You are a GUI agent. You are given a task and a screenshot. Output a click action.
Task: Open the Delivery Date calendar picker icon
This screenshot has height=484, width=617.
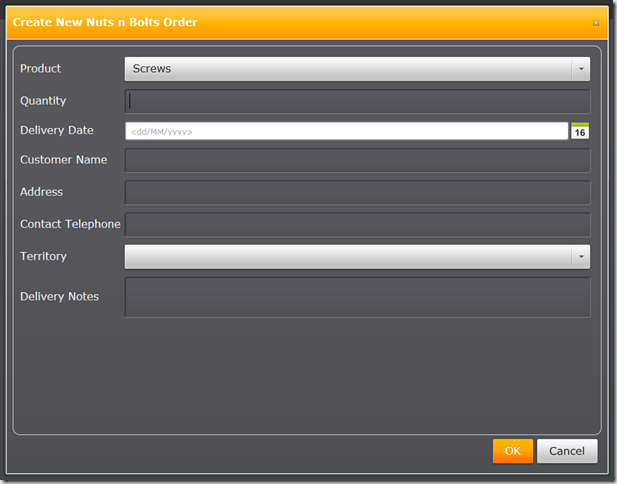(x=580, y=131)
